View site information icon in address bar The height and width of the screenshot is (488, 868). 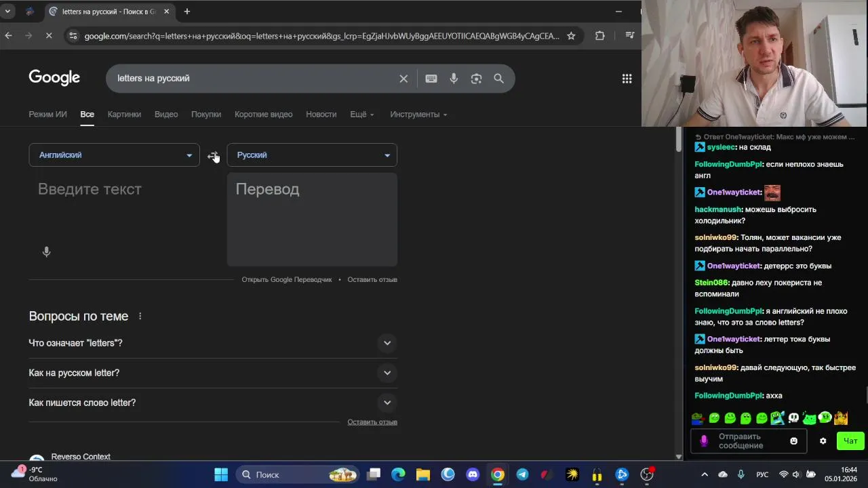click(73, 36)
